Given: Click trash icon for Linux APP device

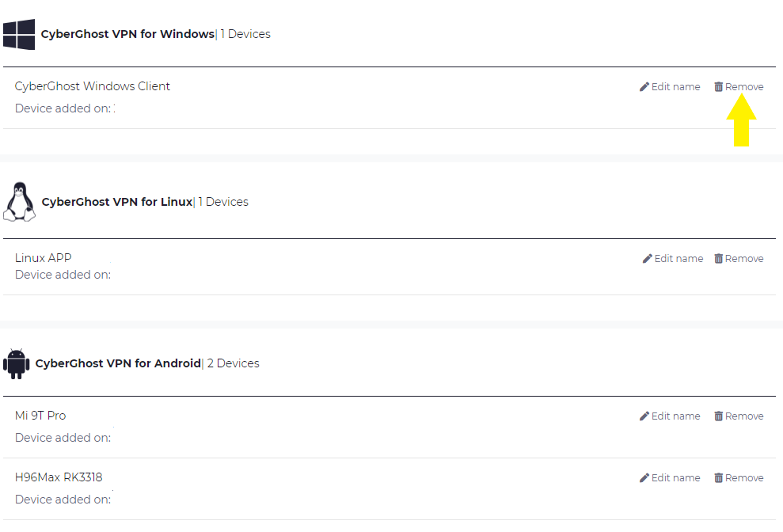Looking at the screenshot, I should point(719,259).
